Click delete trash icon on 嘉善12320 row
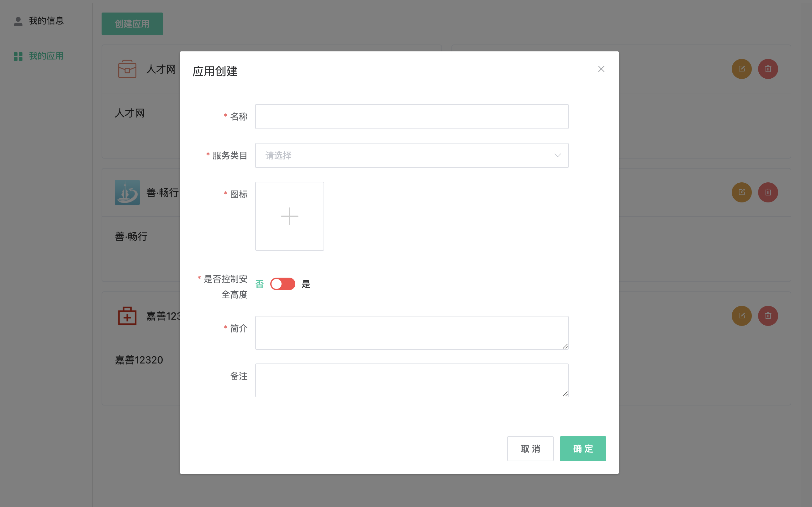This screenshot has width=812, height=507. [768, 316]
